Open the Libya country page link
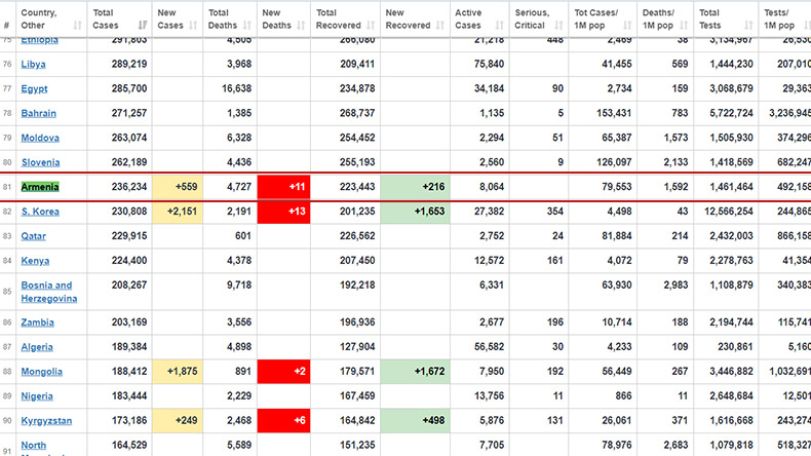Image resolution: width=811 pixels, height=456 pixels. click(x=33, y=64)
